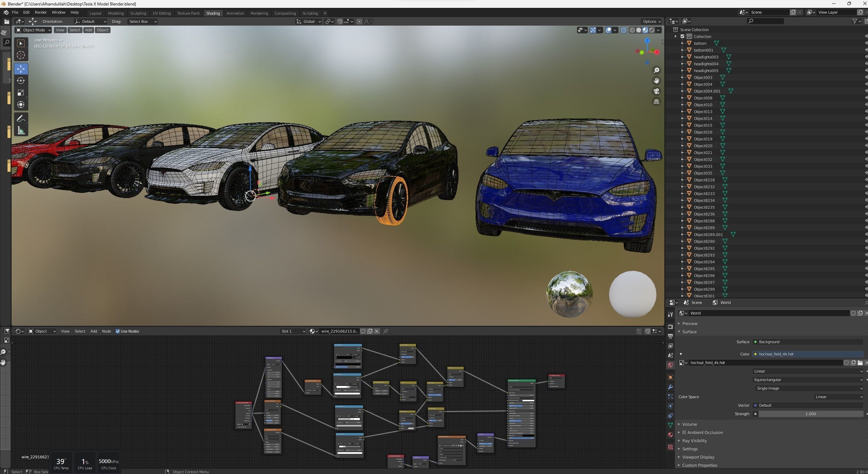Open the Material properties tab
868x474 pixels.
pos(670,435)
